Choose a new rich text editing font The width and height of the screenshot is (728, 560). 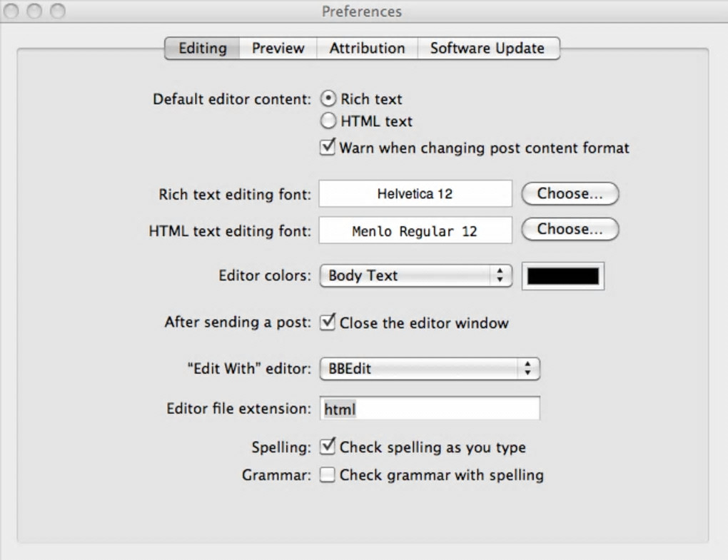[x=570, y=193]
